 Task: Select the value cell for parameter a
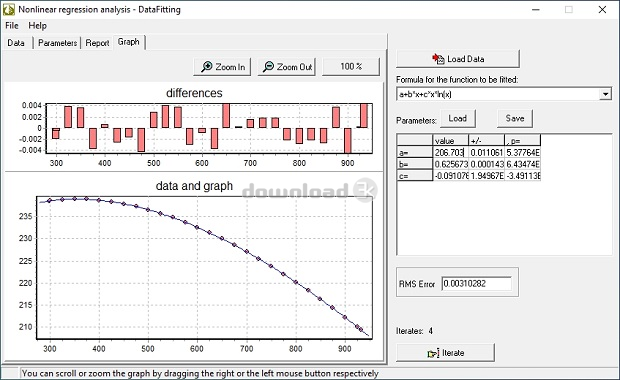click(451, 152)
